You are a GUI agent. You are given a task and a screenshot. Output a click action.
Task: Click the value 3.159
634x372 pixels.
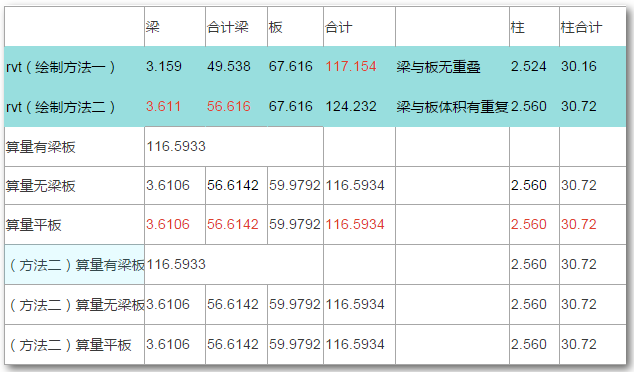coord(164,66)
